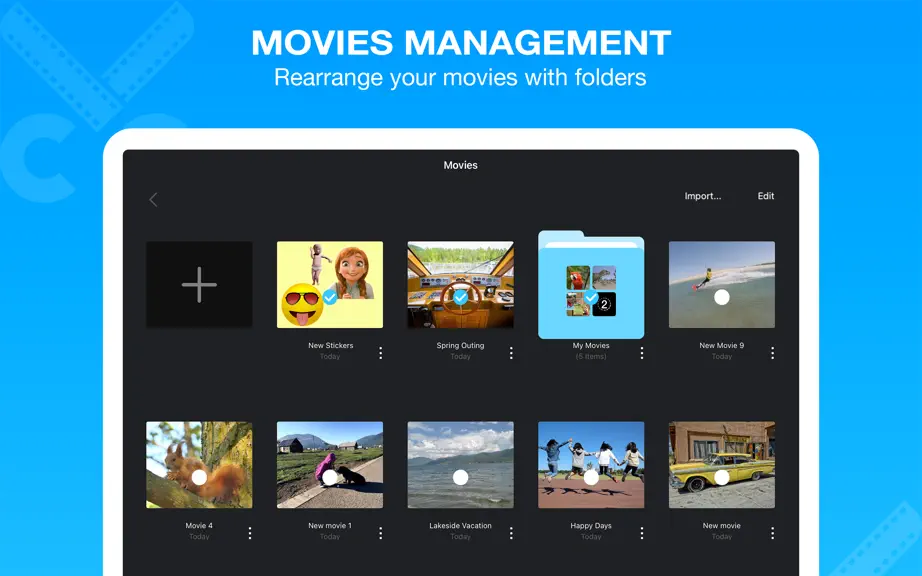
Task: Open the My Movies folder thumbnail
Action: tap(591, 285)
